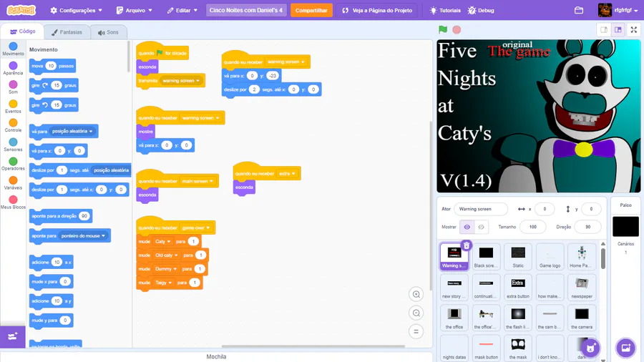Expand 'ponteiro do mouse' dropdown in 'aponte para'
The image size is (644, 362).
click(x=83, y=236)
